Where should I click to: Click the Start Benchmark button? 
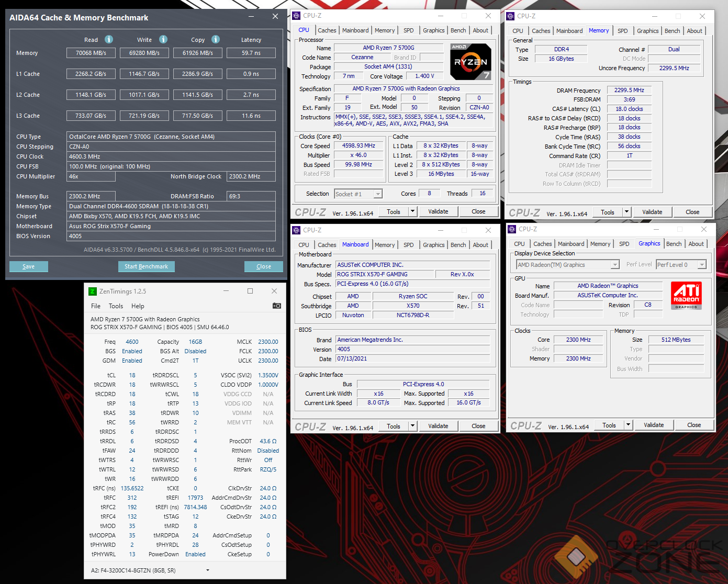coord(147,266)
